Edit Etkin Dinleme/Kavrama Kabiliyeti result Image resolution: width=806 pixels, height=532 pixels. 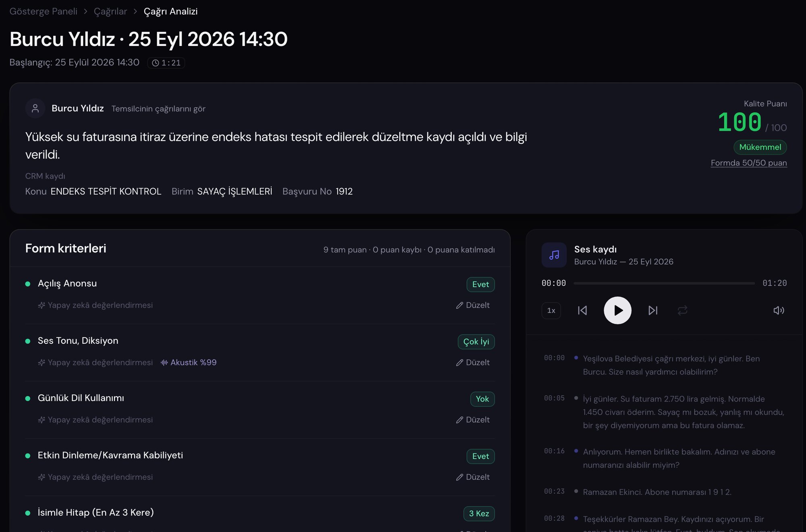473,477
